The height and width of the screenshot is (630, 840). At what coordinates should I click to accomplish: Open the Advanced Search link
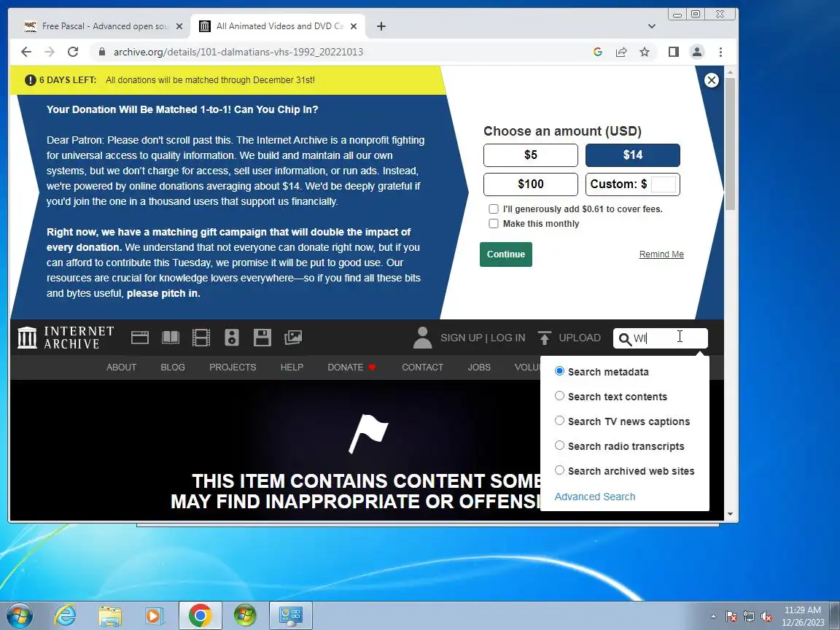(x=595, y=497)
